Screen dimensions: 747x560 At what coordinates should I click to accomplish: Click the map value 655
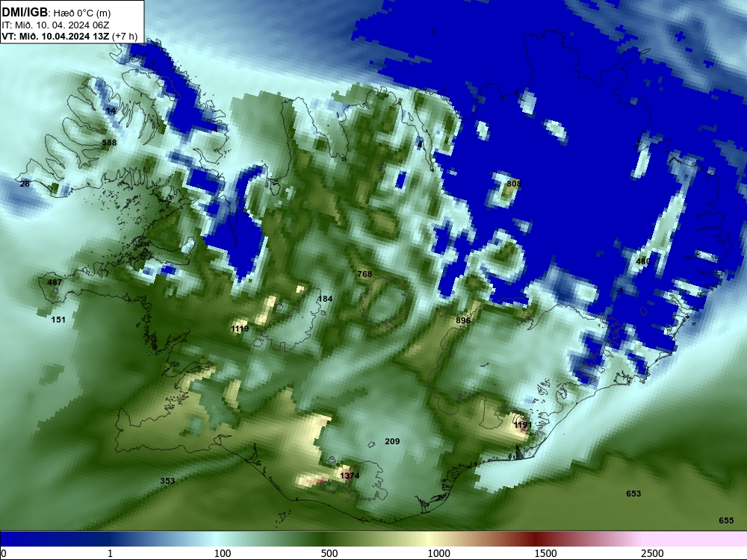point(726,520)
